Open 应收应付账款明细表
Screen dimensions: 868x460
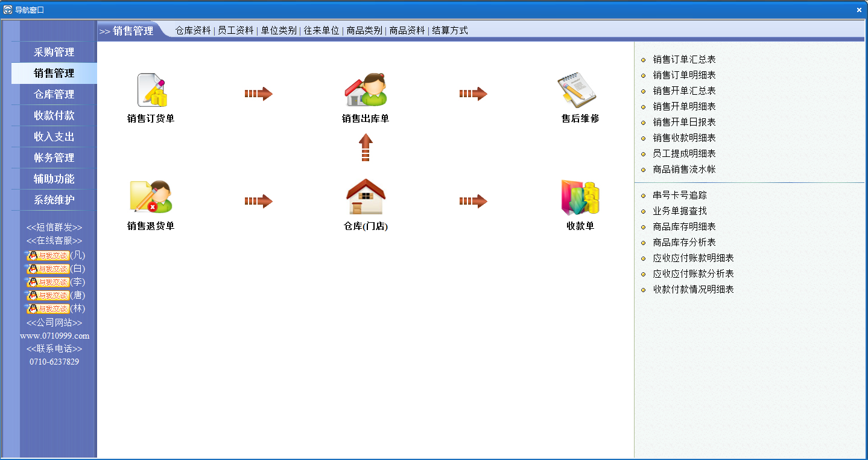coord(693,258)
